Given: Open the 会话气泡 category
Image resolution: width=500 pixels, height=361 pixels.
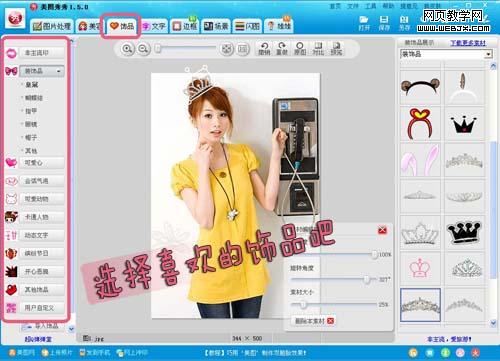Looking at the screenshot, I should 42,181.
